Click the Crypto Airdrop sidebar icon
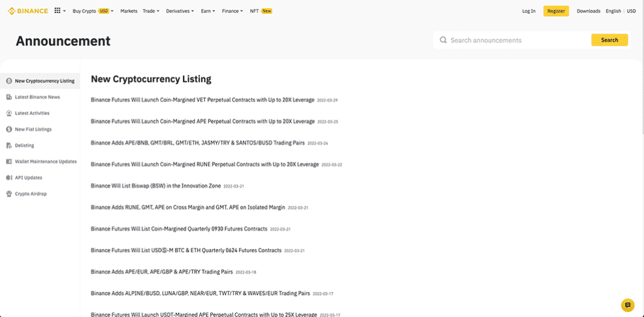This screenshot has height=317, width=644. [9, 194]
